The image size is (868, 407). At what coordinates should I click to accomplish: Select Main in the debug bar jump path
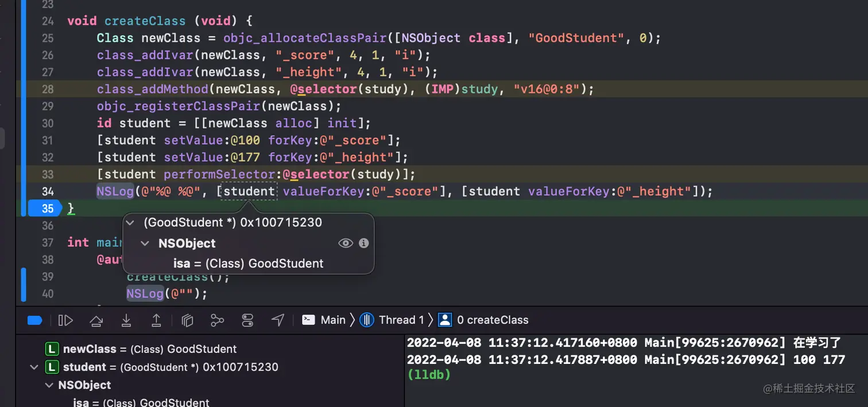click(334, 320)
